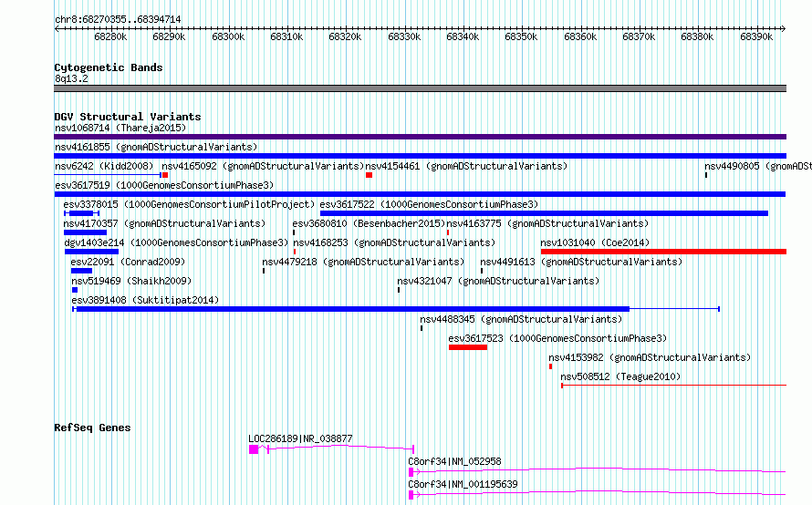Screen dimensions: 812x505
Task: Select the blue dgv1403e214 variant bar
Action: coord(91,252)
